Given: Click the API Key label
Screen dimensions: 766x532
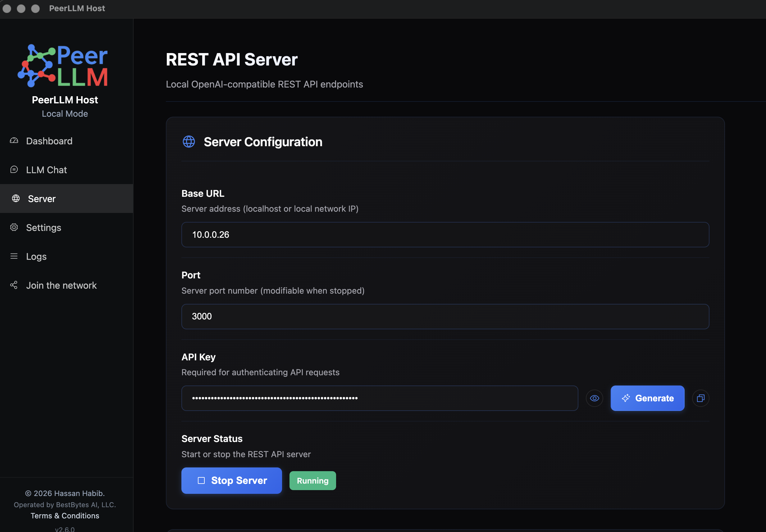Looking at the screenshot, I should click(198, 357).
